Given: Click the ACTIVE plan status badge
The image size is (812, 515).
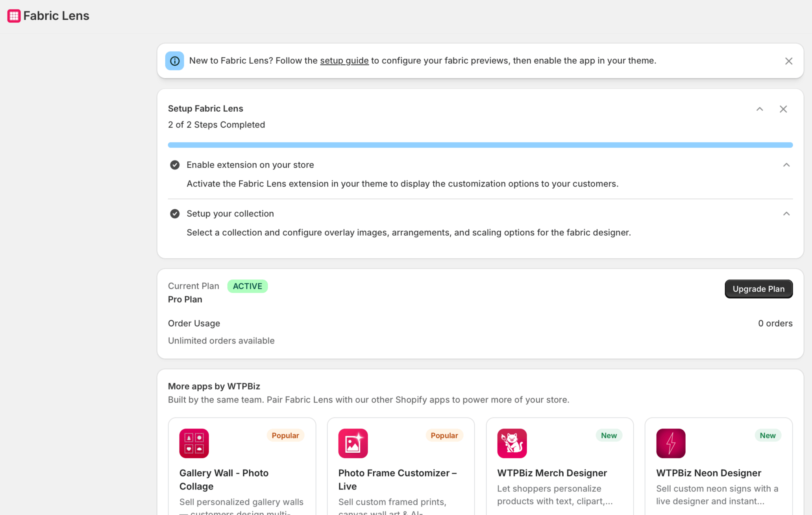Looking at the screenshot, I should [x=247, y=286].
